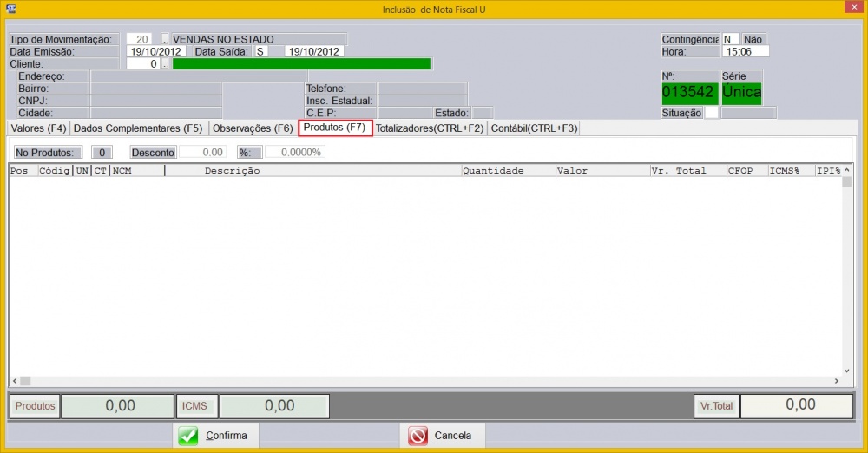Click the Desconto value input field
The height and width of the screenshot is (453, 868).
click(x=202, y=152)
